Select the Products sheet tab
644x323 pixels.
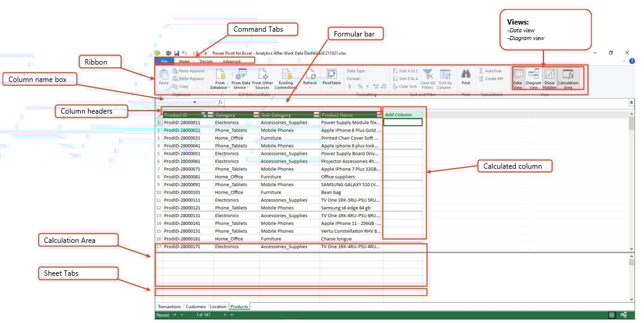(239, 307)
